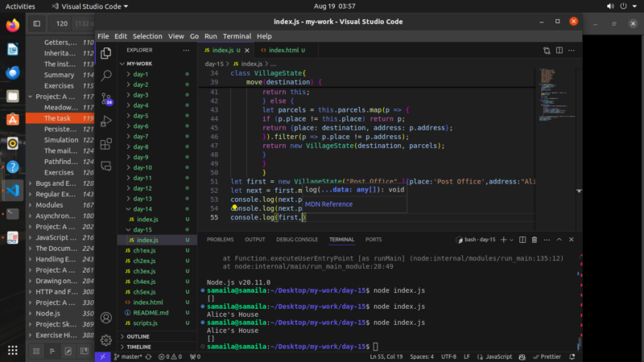Split the terminal panel
This screenshot has height=362, width=644.
[x=522, y=240]
